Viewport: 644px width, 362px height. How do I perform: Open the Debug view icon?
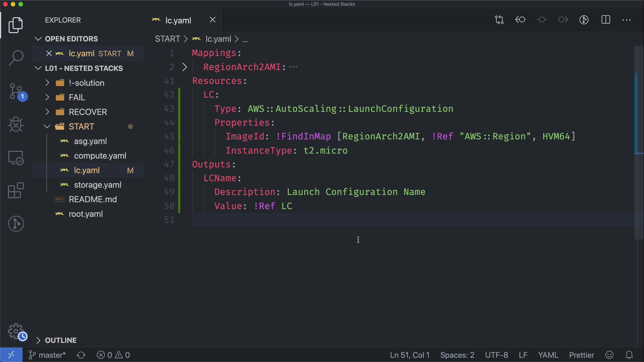point(16,124)
